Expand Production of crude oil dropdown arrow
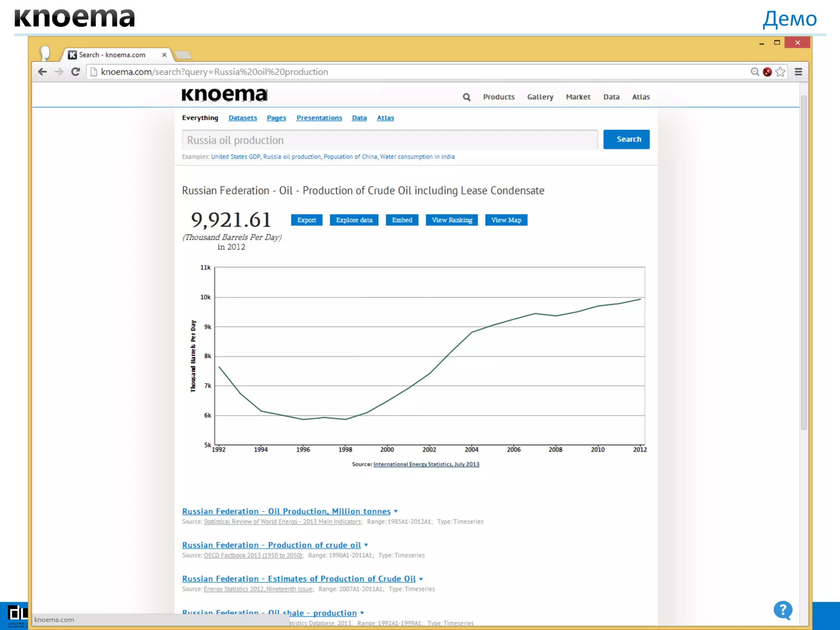Viewport: 840px width, 630px height. point(366,545)
